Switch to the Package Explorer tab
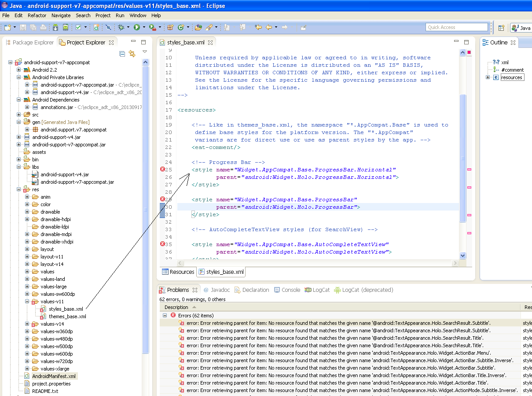 tap(29, 43)
